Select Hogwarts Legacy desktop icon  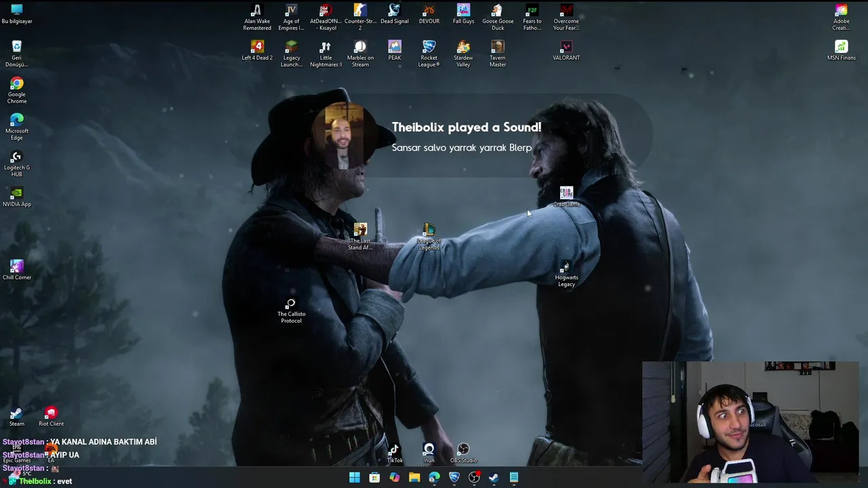[566, 274]
